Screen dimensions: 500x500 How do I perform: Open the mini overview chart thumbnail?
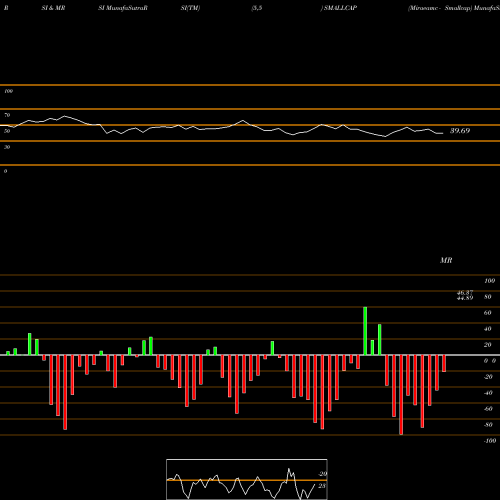click(247, 479)
